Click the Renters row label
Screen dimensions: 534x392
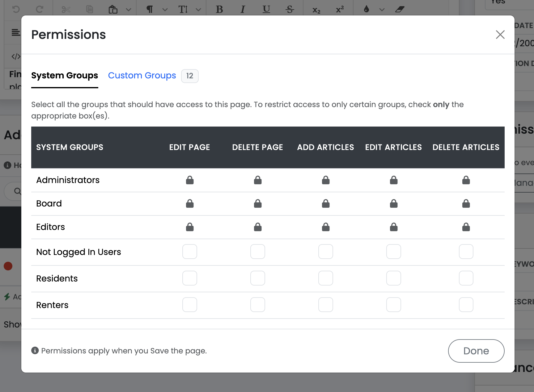point(52,305)
